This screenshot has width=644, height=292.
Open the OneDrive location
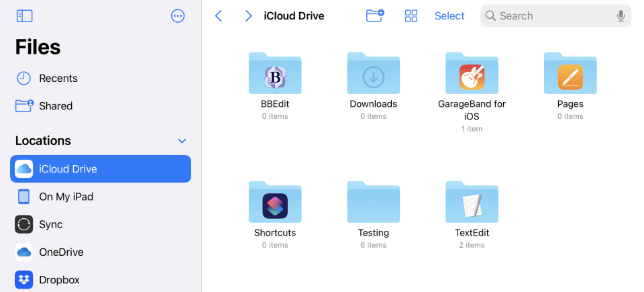60,252
